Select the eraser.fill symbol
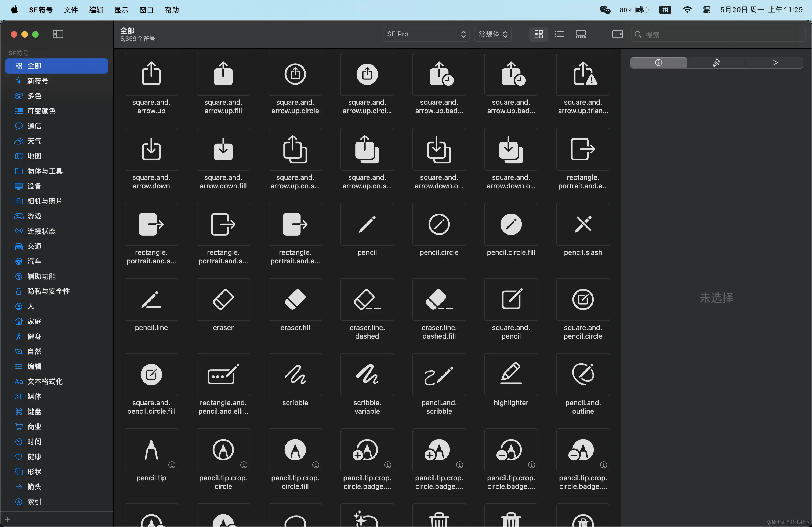This screenshot has height=527, width=812. pyautogui.click(x=295, y=299)
